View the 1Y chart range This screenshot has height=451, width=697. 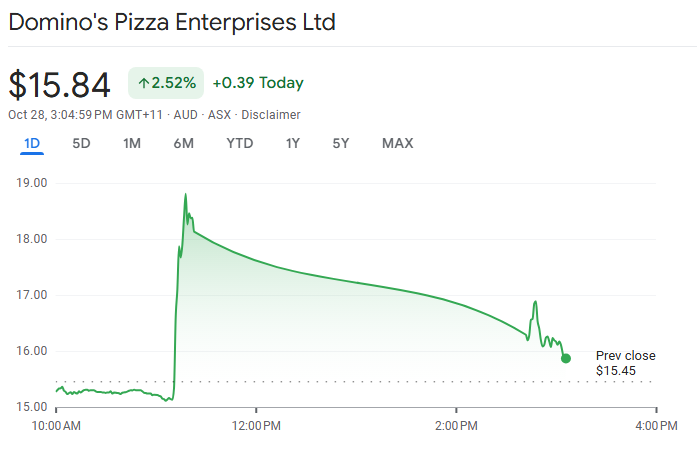click(x=293, y=143)
